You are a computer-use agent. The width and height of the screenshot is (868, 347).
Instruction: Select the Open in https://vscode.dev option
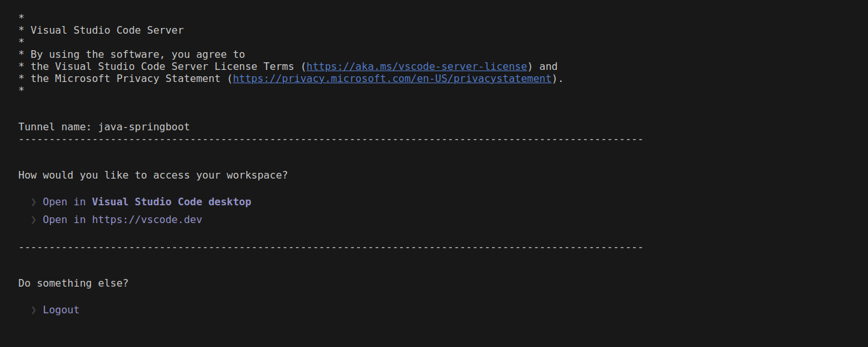pyautogui.click(x=122, y=220)
